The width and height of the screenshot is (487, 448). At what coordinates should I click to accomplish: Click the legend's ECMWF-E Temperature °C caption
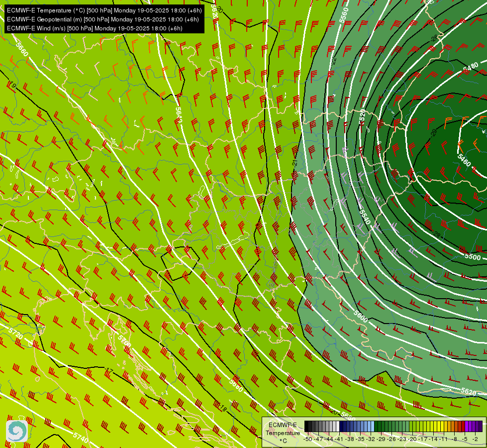(x=283, y=433)
